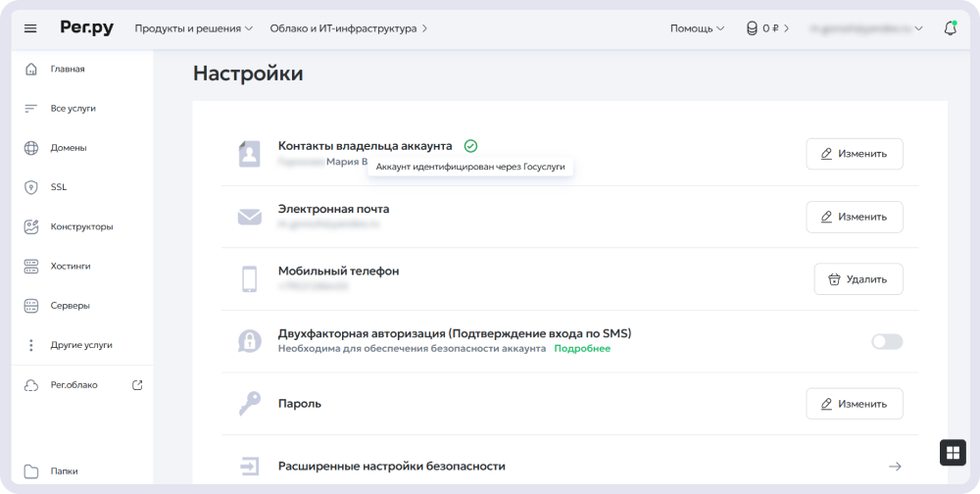Click the coins balance icon
Screen dimensions: 980x494
[752, 28]
